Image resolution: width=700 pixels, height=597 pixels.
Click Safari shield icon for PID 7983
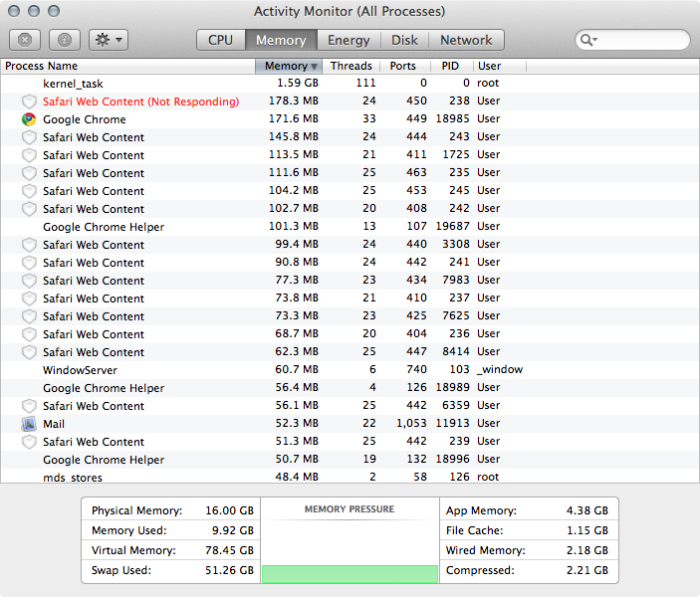[29, 281]
